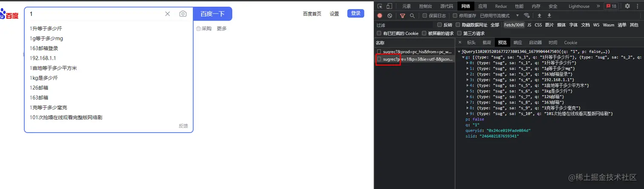Filter requests by Fetch/XHR type
This screenshot has width=644, height=189.
514,25
